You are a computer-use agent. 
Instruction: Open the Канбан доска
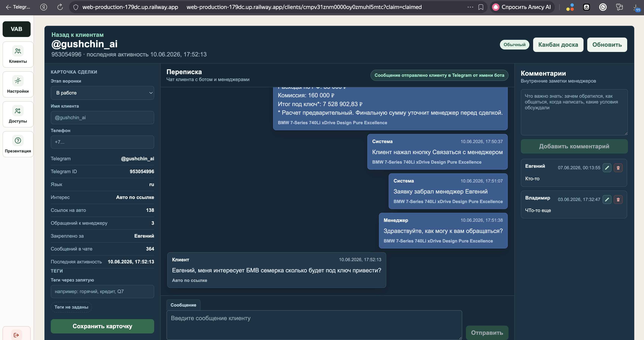pos(558,45)
